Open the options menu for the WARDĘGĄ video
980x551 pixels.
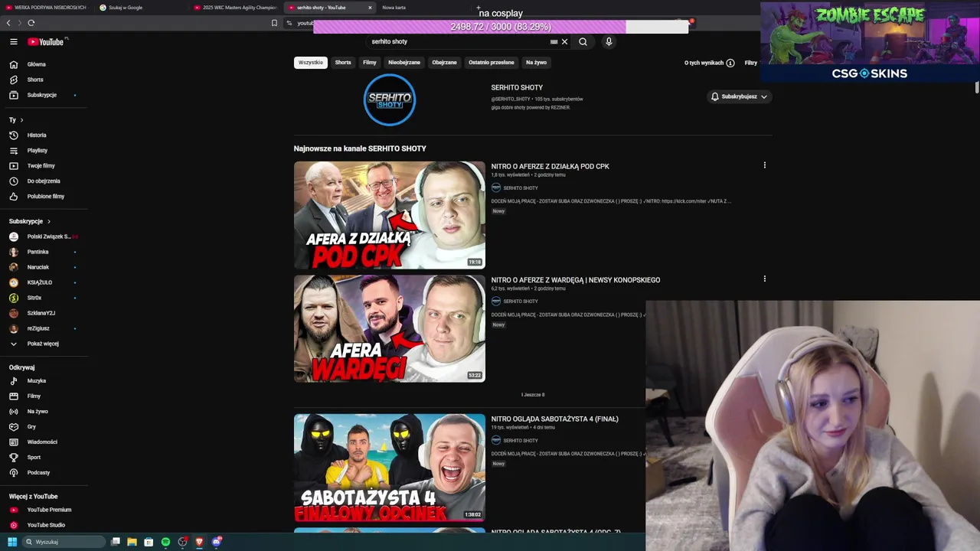tap(764, 279)
